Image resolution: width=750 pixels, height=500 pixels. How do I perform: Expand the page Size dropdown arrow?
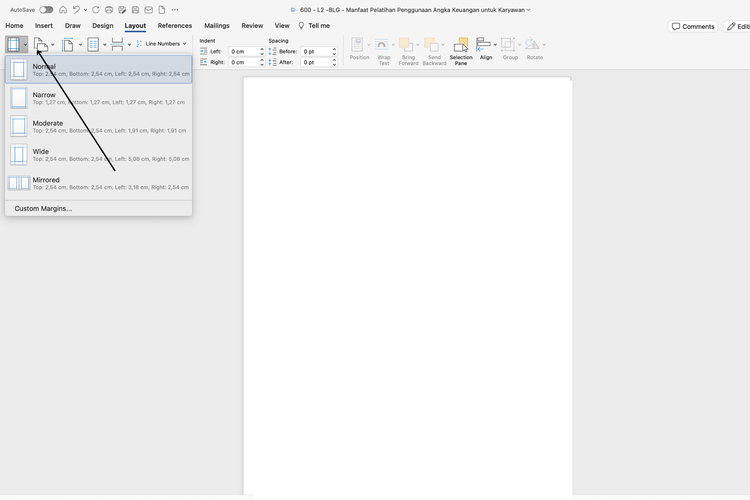click(x=80, y=44)
